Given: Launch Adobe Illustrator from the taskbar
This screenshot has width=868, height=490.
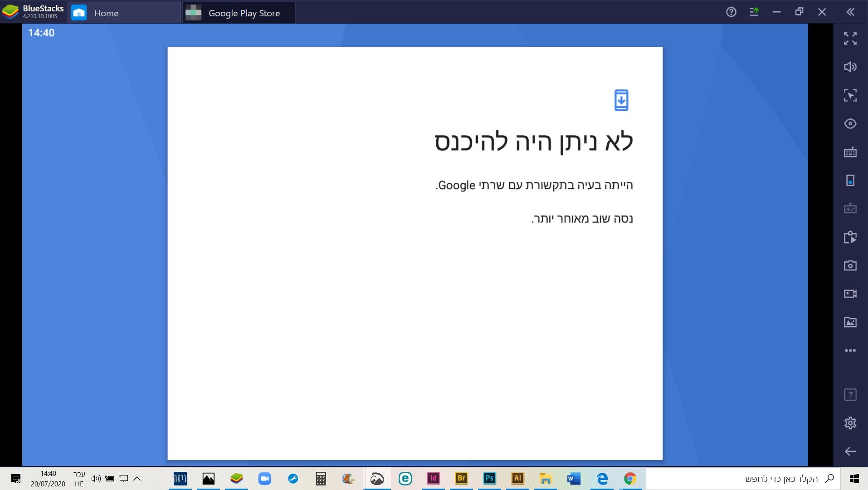Looking at the screenshot, I should click(517, 478).
